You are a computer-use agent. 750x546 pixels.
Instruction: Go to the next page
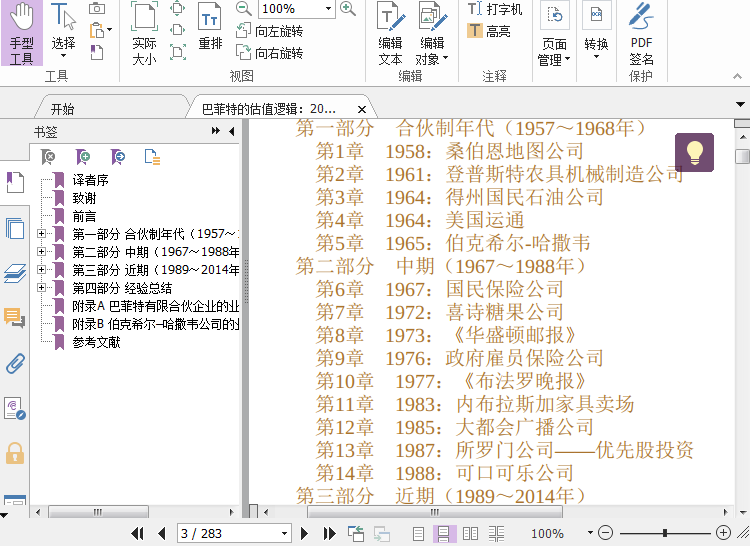pyautogui.click(x=304, y=533)
